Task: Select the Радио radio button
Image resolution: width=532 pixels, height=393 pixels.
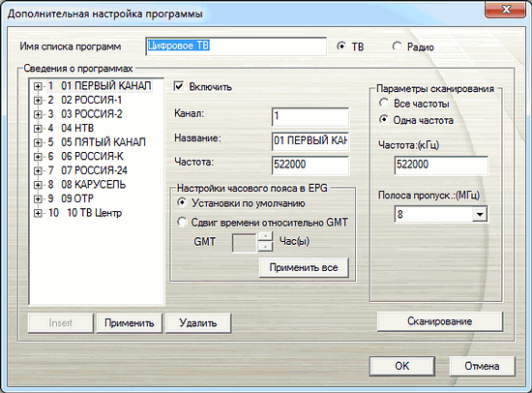Action: (x=397, y=46)
